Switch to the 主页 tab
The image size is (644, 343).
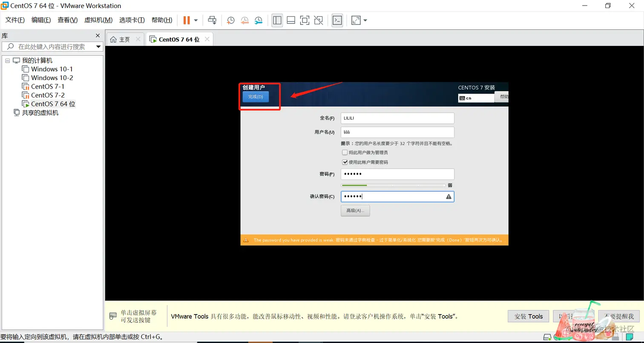124,39
